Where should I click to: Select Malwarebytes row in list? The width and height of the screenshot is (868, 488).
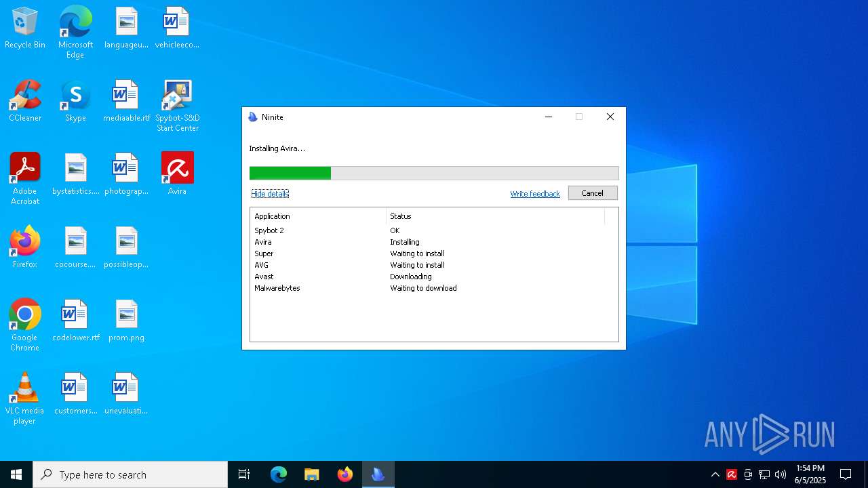click(434, 288)
